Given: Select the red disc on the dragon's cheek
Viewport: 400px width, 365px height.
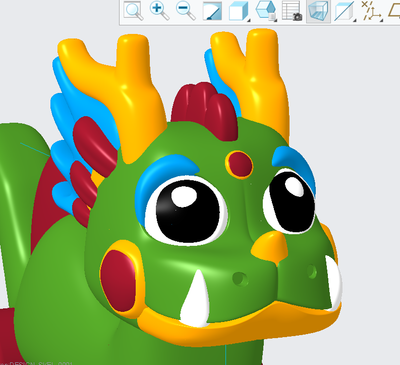Looking at the screenshot, I should [118, 280].
